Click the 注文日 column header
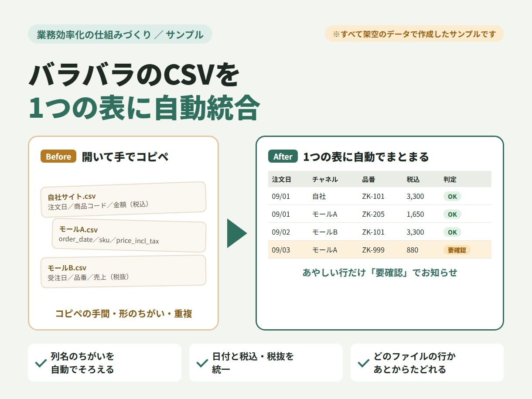532x399 pixels. [x=282, y=179]
